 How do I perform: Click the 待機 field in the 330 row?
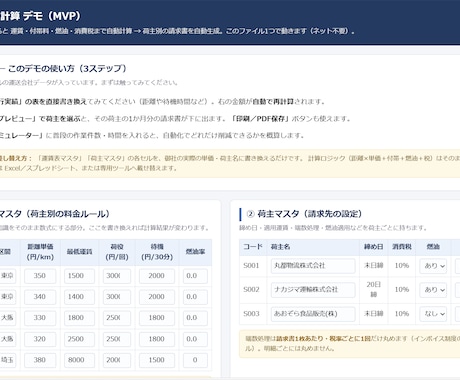tap(157, 318)
